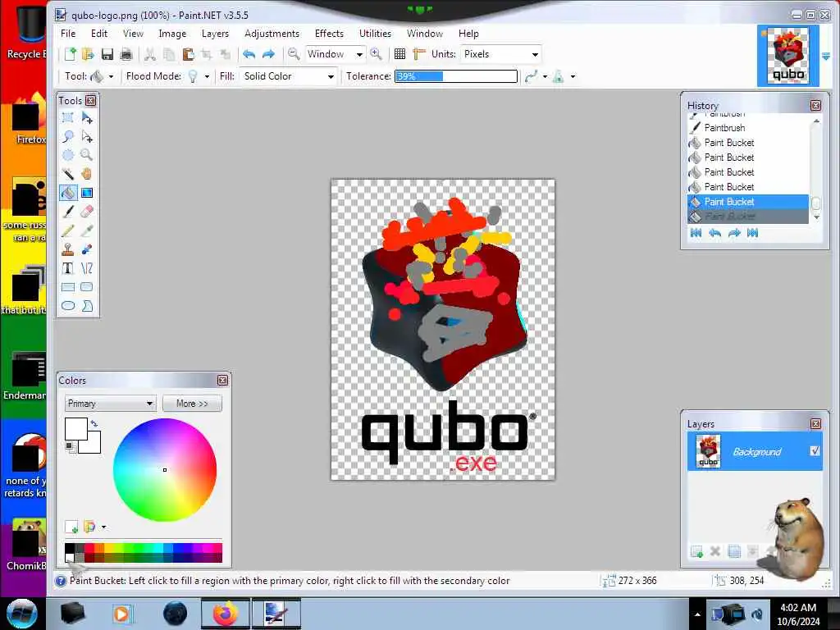Select the Line/Curve tool
The image size is (840, 630).
pos(87,268)
